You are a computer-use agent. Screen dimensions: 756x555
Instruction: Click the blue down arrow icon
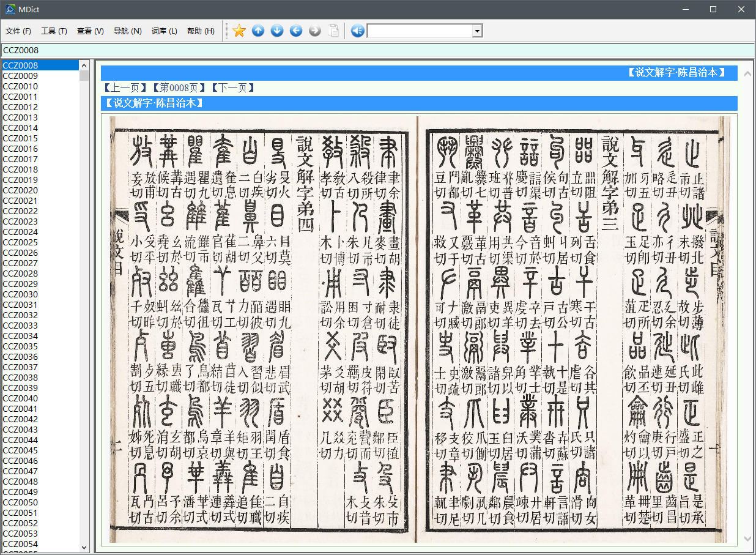tap(277, 31)
